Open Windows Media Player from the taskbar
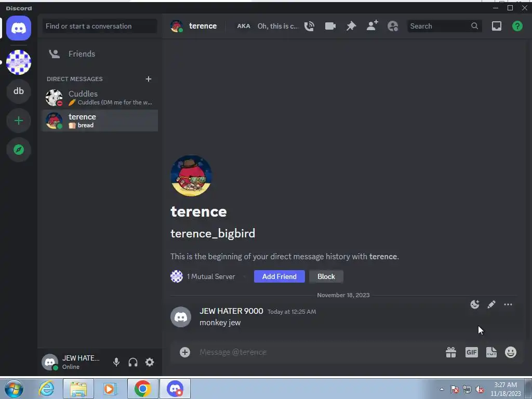The height and width of the screenshot is (399, 532). [110, 389]
